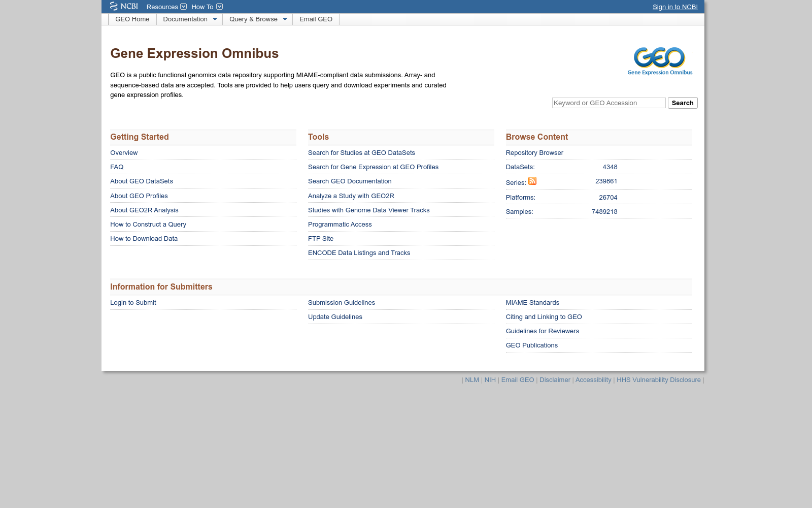Click the GEO logo image

click(660, 61)
